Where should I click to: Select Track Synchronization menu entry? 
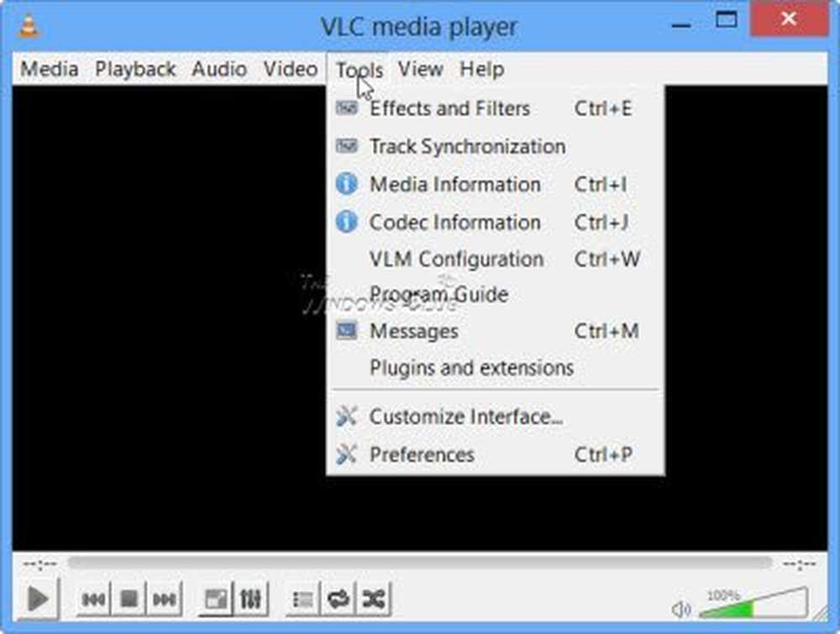coord(467,146)
